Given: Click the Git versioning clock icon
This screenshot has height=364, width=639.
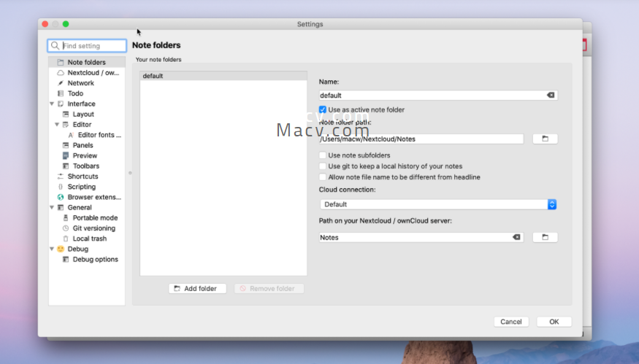Looking at the screenshot, I should coord(66,228).
